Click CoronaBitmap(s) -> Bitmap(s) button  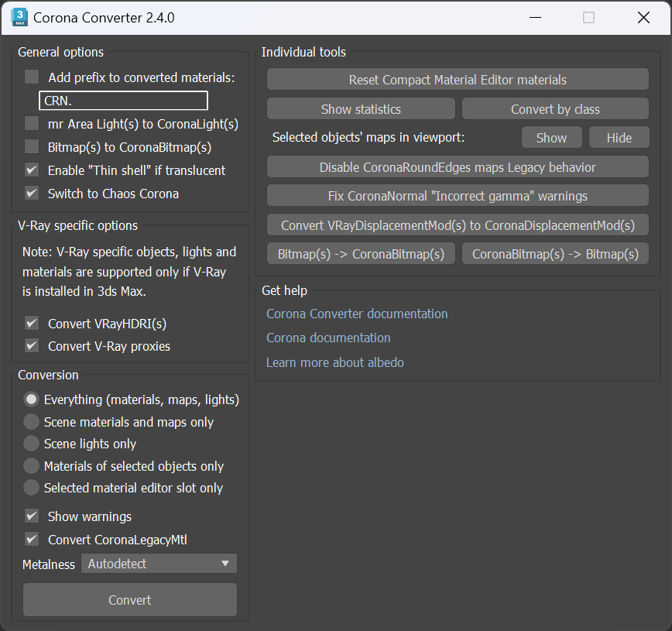click(x=555, y=254)
